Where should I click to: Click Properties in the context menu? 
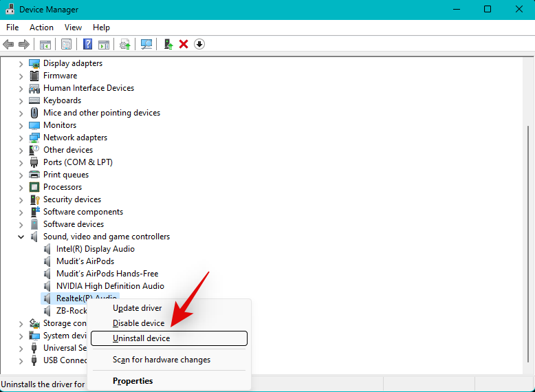tap(133, 381)
